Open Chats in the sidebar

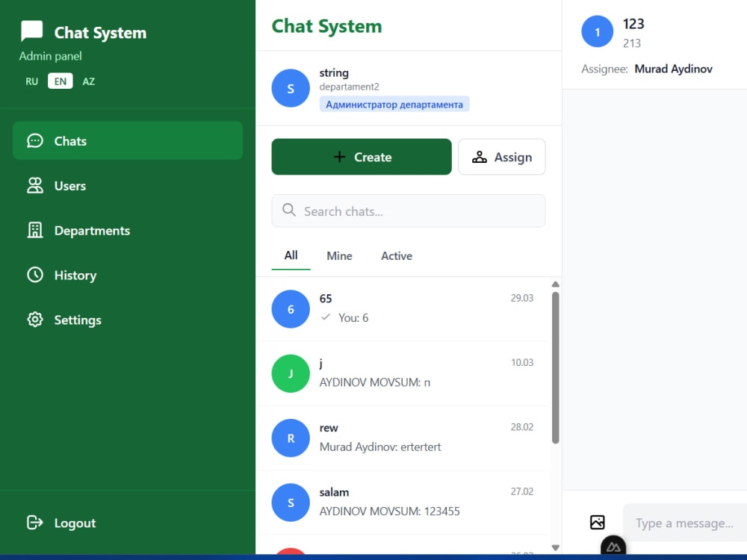[x=128, y=140]
